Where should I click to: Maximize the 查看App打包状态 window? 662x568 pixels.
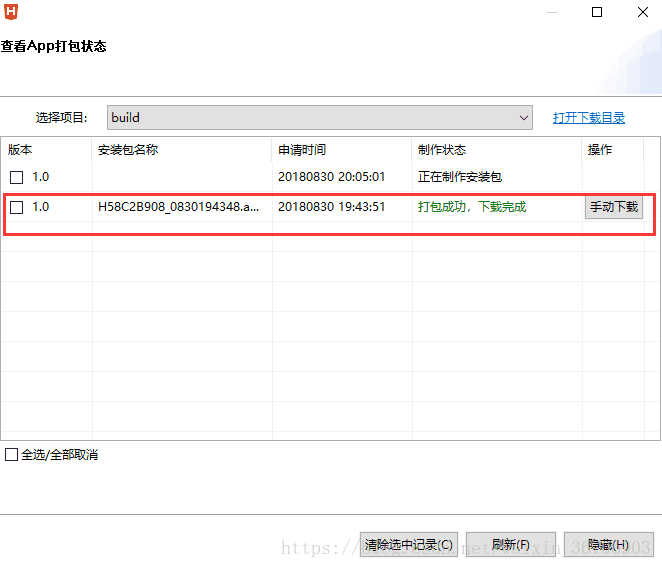coord(597,12)
